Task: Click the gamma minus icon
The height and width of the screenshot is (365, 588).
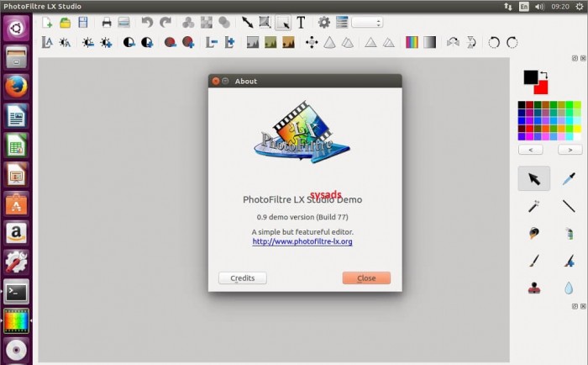Action: (x=212, y=42)
